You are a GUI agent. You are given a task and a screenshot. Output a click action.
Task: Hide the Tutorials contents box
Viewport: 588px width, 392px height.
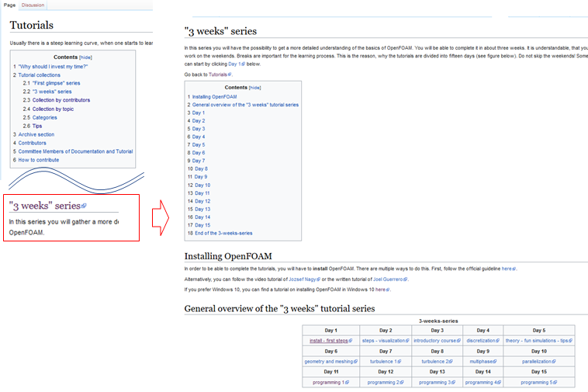coord(86,57)
